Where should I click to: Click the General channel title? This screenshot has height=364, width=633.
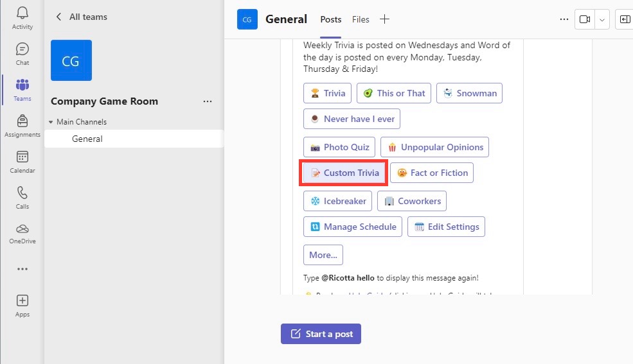[x=286, y=19]
